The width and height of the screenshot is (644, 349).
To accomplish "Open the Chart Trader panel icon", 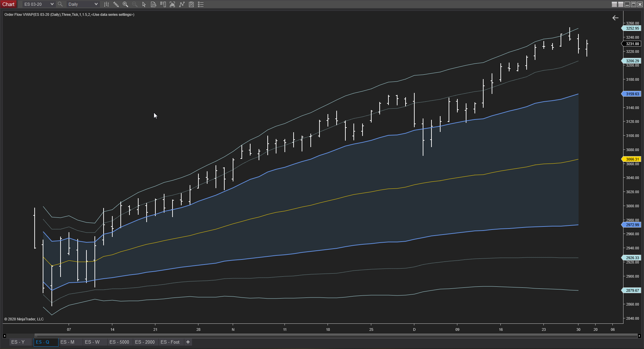I will click(x=163, y=4).
